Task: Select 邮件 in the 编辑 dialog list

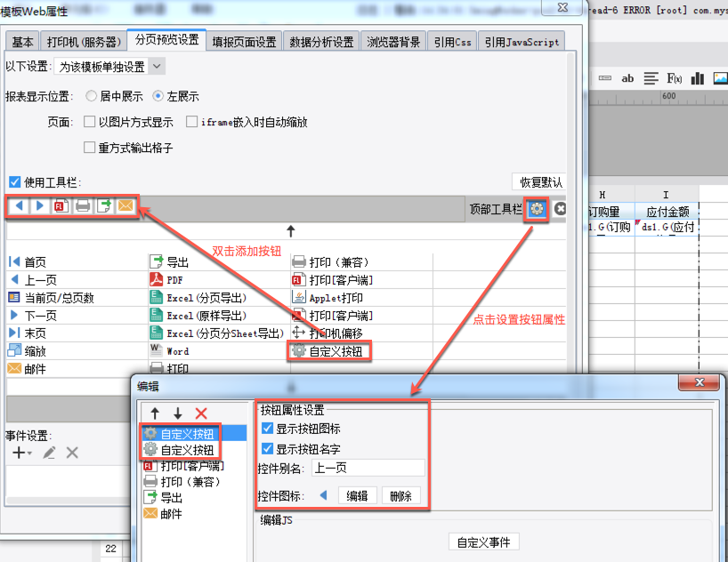Action: (x=163, y=514)
